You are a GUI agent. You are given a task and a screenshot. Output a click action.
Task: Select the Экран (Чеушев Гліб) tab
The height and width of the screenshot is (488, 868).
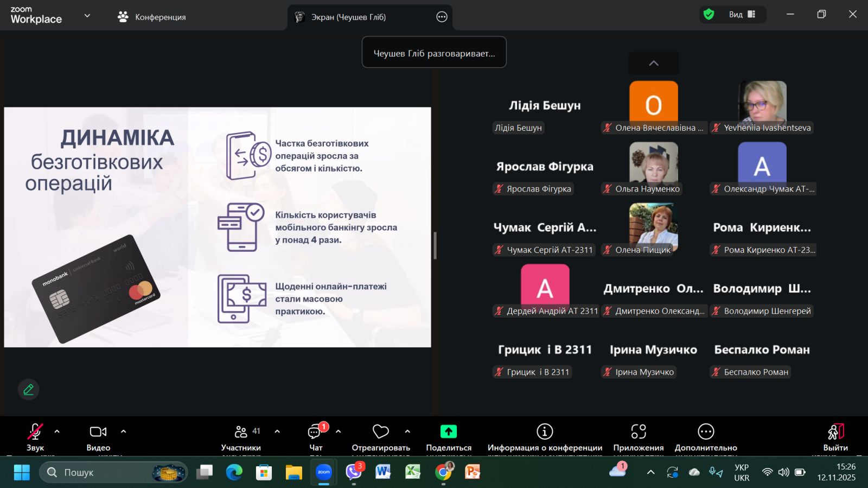(x=348, y=17)
